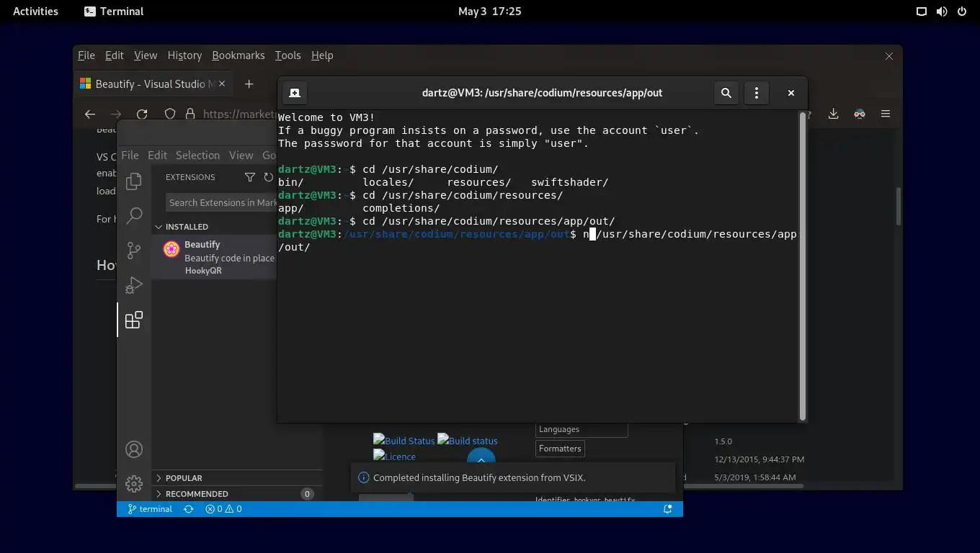Click the RECOMMENDED count badge 0

[307, 494]
